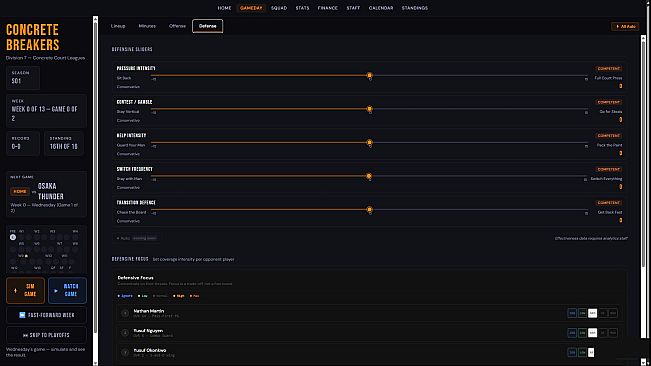Open the Standings menu
651x366 pixels.
(414, 8)
